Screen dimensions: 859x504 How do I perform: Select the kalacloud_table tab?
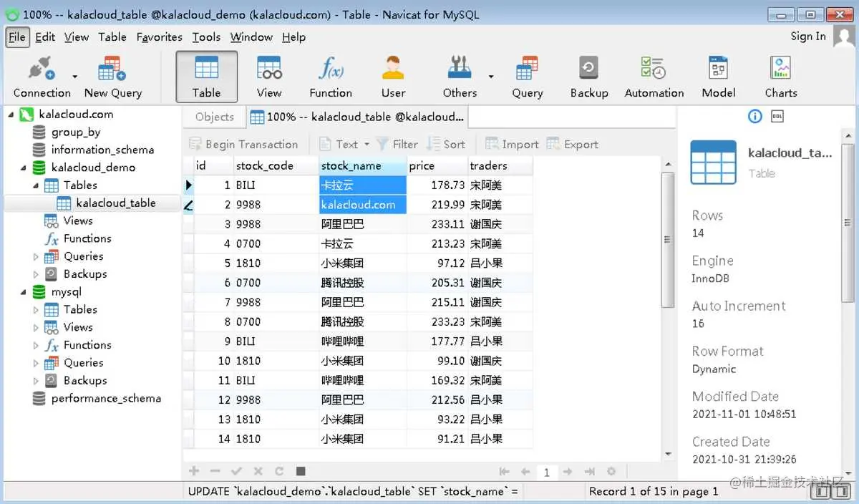pyautogui.click(x=357, y=117)
